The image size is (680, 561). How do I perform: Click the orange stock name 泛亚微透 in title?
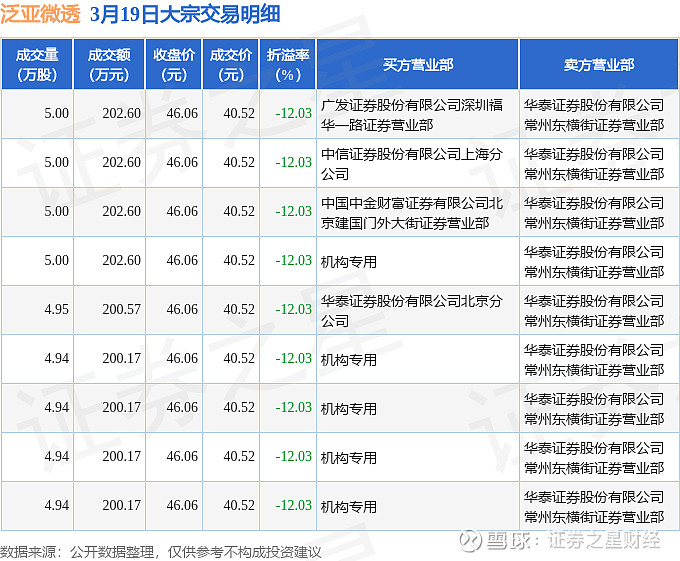(x=40, y=14)
